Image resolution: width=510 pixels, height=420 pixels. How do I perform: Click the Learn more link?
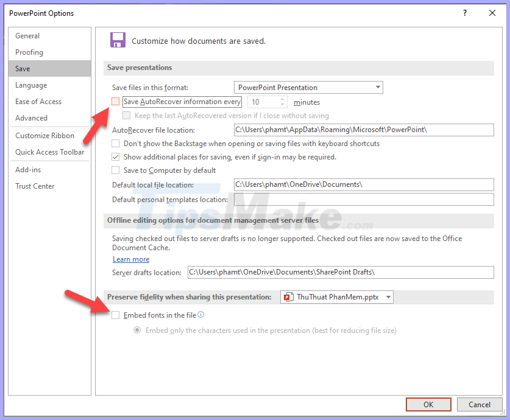click(x=130, y=259)
